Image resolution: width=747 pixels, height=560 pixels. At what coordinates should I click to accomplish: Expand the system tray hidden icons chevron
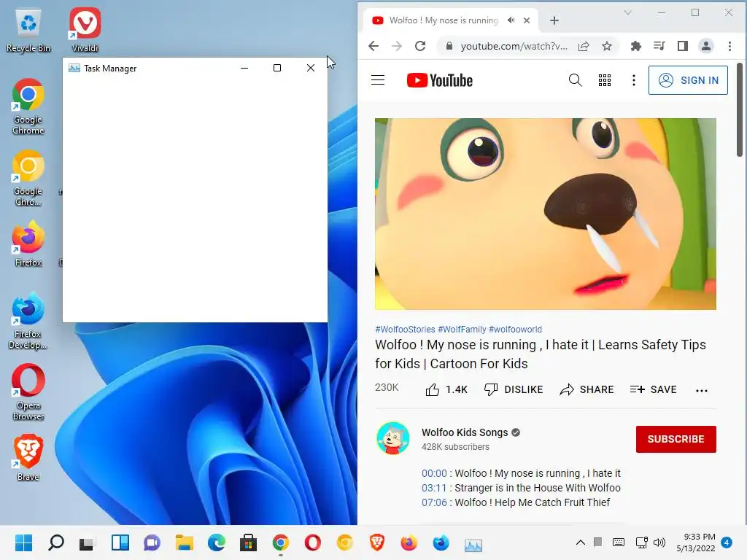pyautogui.click(x=580, y=542)
